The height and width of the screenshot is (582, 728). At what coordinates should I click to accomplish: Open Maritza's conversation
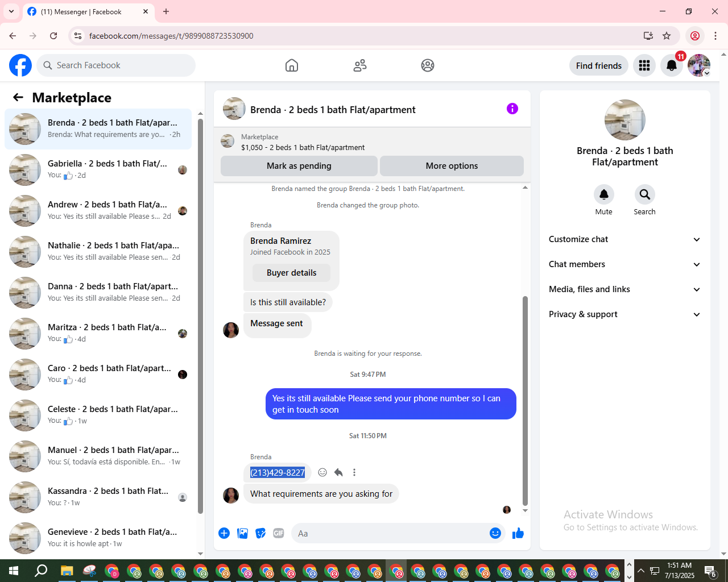click(x=98, y=334)
